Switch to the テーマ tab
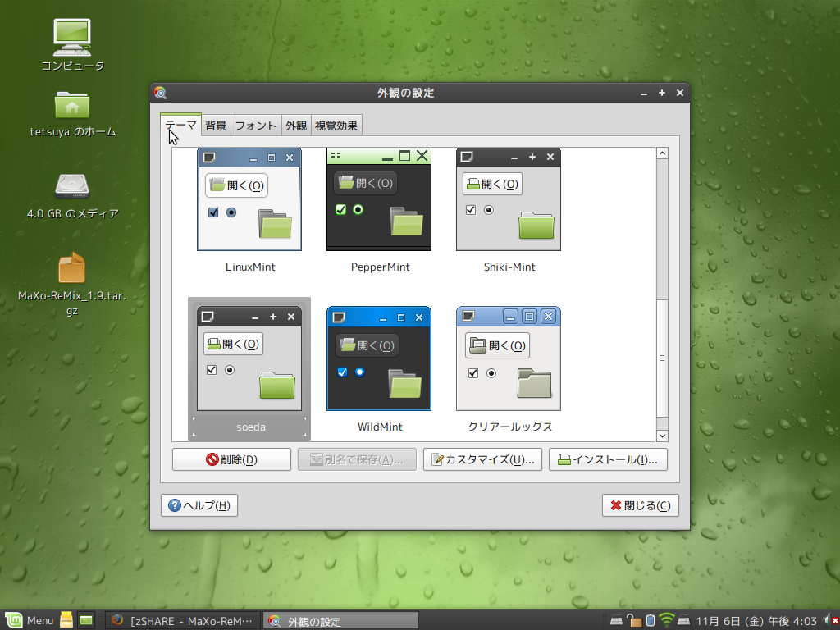840x630 pixels. tap(181, 125)
